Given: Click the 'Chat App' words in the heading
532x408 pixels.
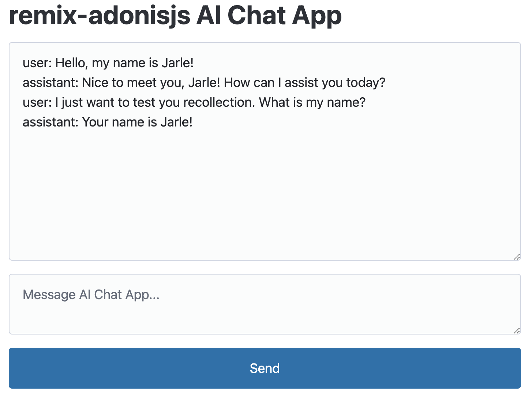Looking at the screenshot, I should pyautogui.click(x=284, y=16).
